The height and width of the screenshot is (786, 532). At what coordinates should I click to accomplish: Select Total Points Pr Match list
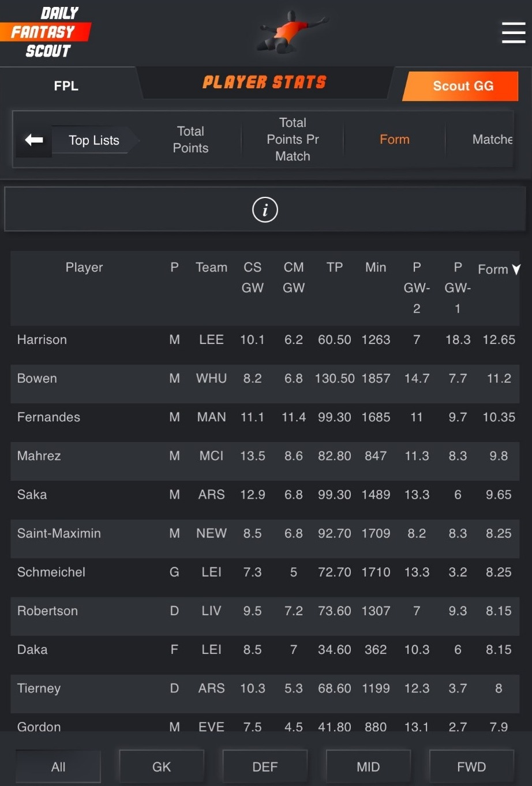[293, 140]
